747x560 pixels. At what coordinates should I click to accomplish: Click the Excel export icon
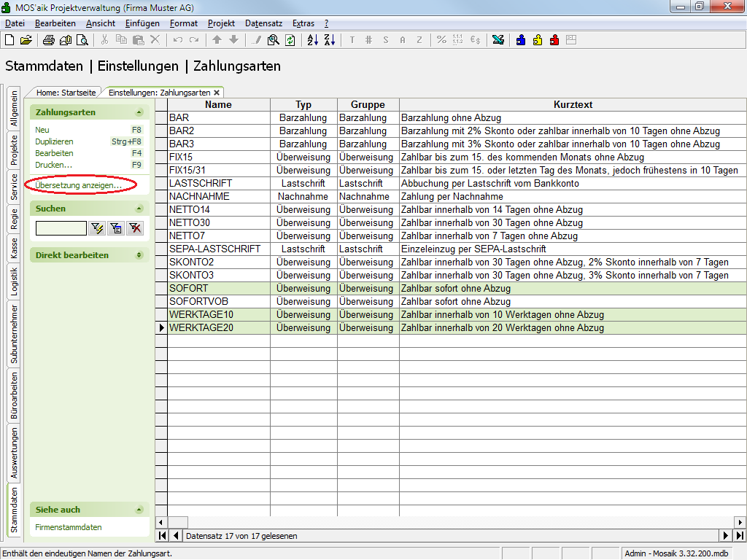pyautogui.click(x=498, y=40)
